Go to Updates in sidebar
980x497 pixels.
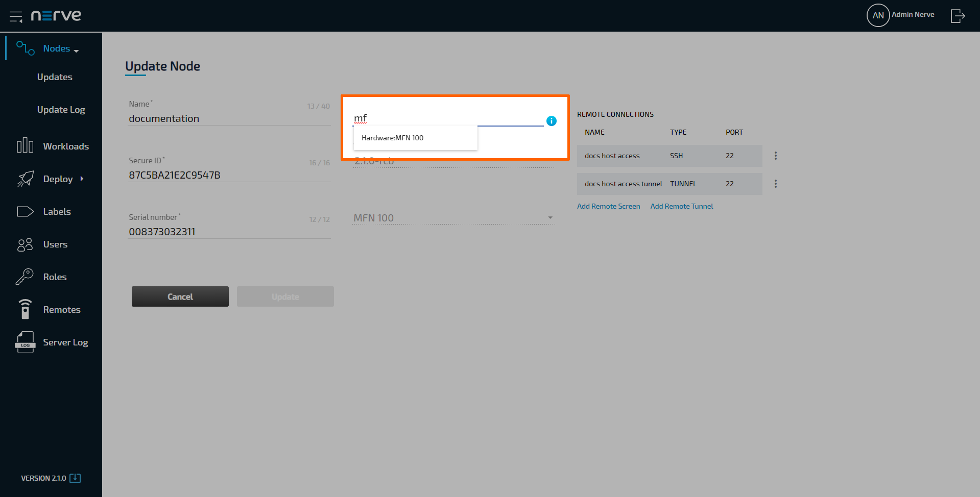click(55, 77)
